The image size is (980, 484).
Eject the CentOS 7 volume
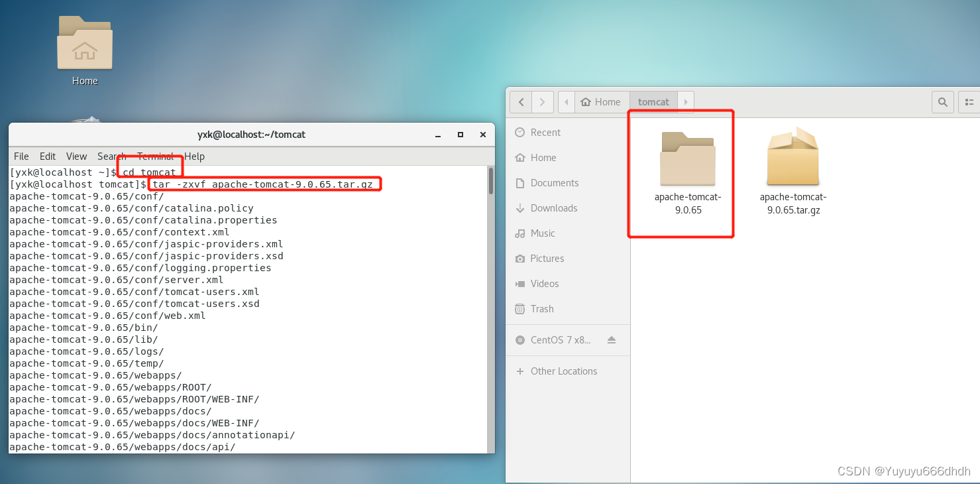point(611,340)
